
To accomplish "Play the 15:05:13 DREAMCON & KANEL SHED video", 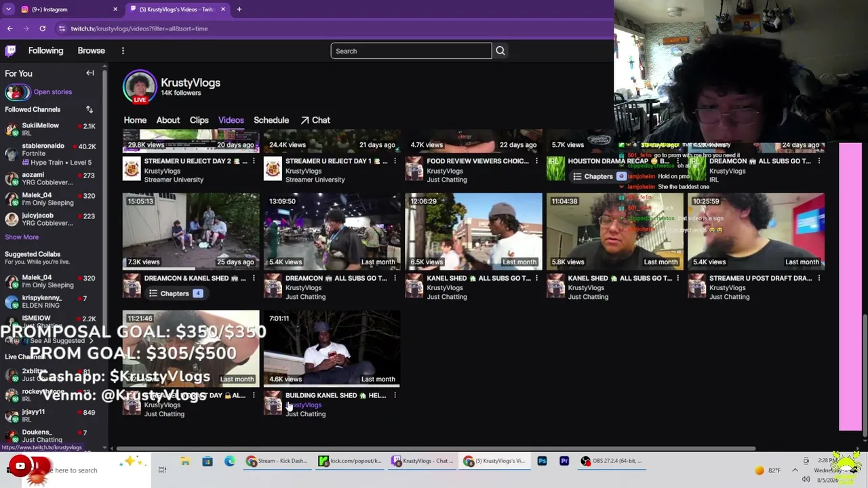I will [x=191, y=232].
